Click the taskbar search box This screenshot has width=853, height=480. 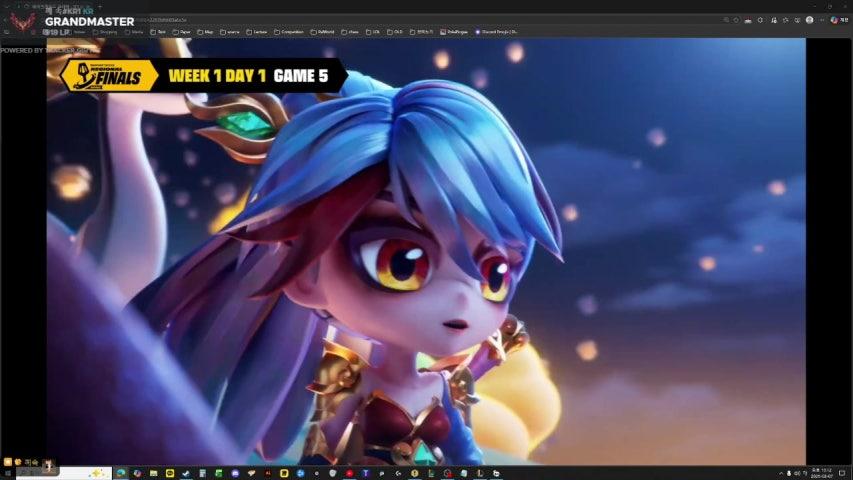64,473
